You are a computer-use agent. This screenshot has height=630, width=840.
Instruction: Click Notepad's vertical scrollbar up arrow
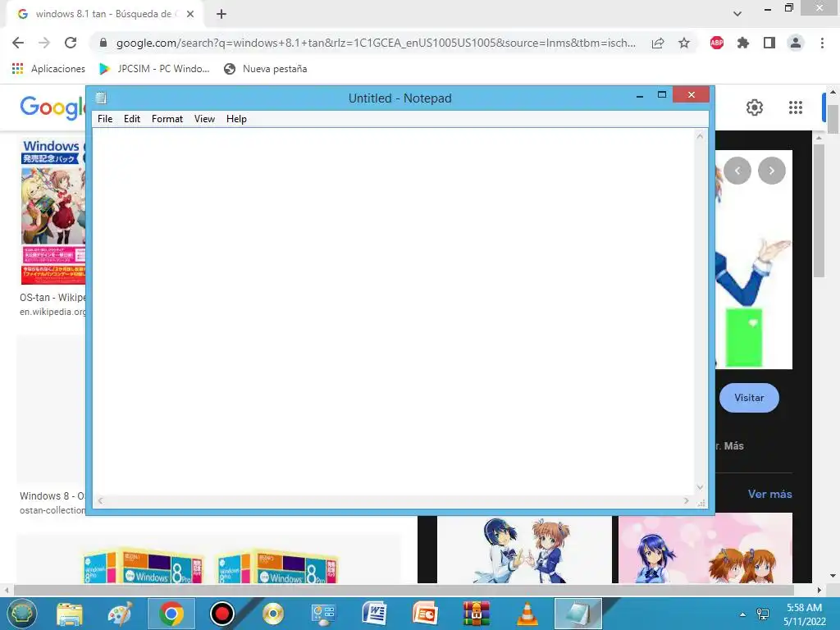pyautogui.click(x=700, y=136)
